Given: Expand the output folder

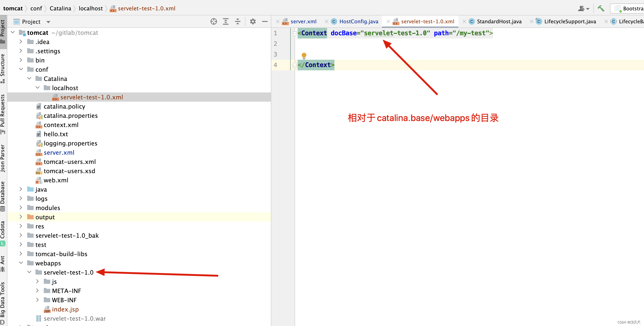Looking at the screenshot, I should tap(21, 217).
